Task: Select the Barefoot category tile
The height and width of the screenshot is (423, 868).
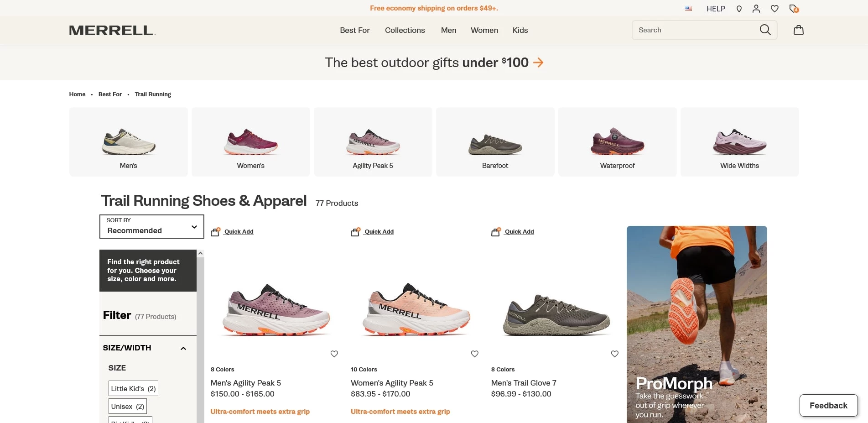Action: (x=495, y=142)
